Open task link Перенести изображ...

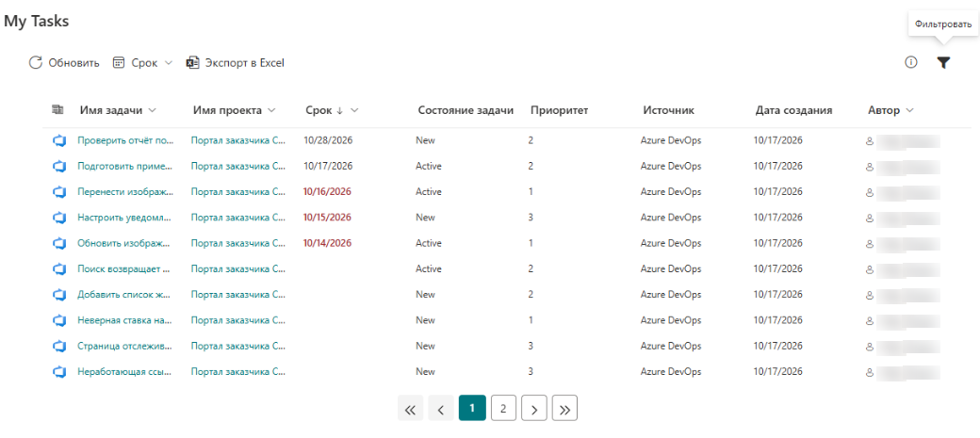[125, 192]
